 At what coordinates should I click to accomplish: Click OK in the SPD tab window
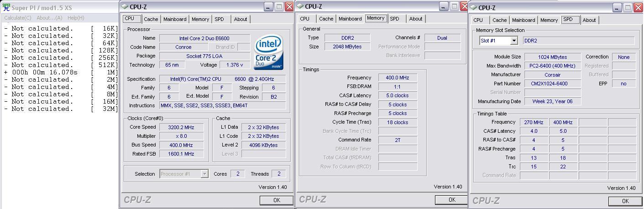[625, 201]
